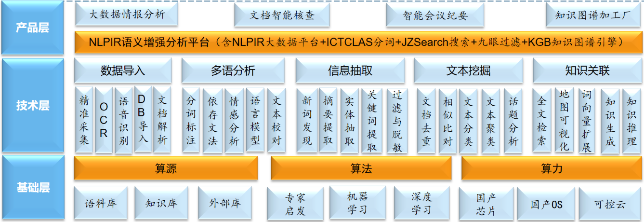Click the OCR box
The width and height of the screenshot is (644, 222).
click(x=104, y=120)
